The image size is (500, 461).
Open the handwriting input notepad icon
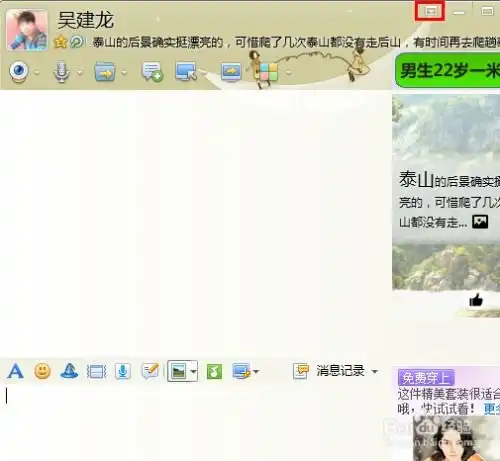coord(150,371)
